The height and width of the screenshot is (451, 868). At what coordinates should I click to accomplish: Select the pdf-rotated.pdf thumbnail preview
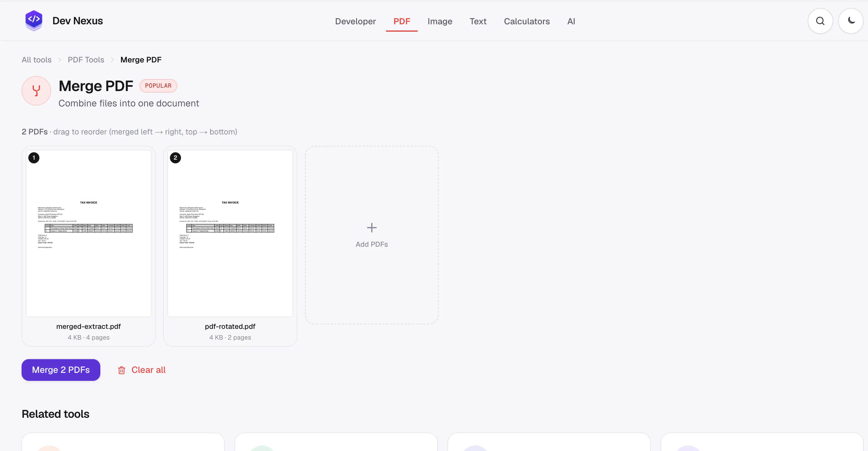(x=230, y=233)
